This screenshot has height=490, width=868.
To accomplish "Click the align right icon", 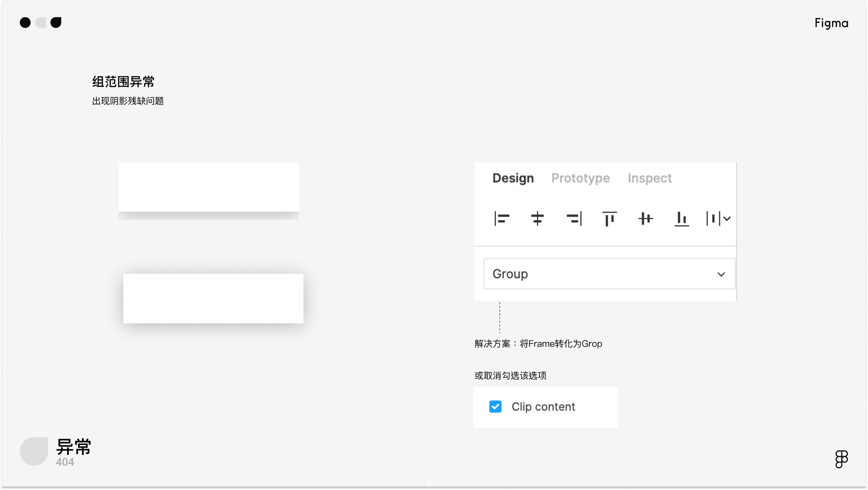I will click(574, 219).
